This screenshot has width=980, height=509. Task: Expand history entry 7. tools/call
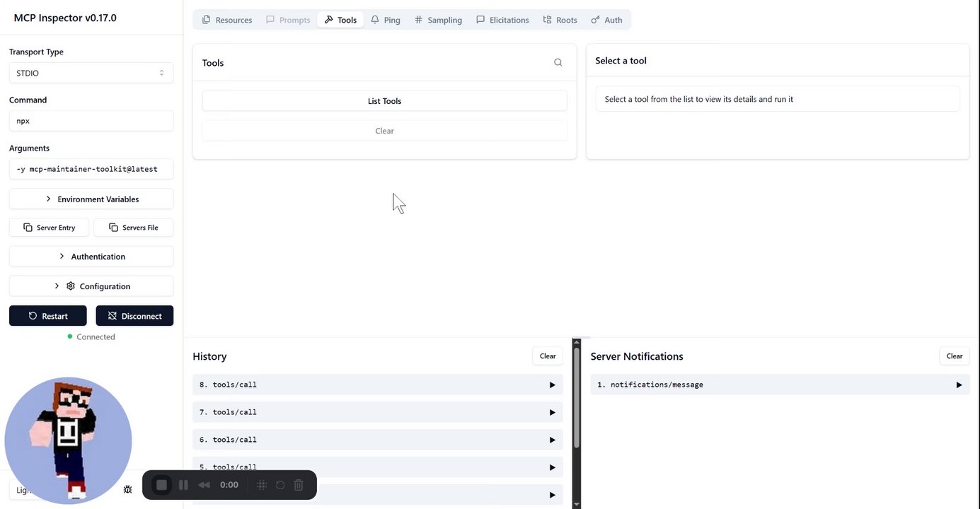pyautogui.click(x=378, y=412)
